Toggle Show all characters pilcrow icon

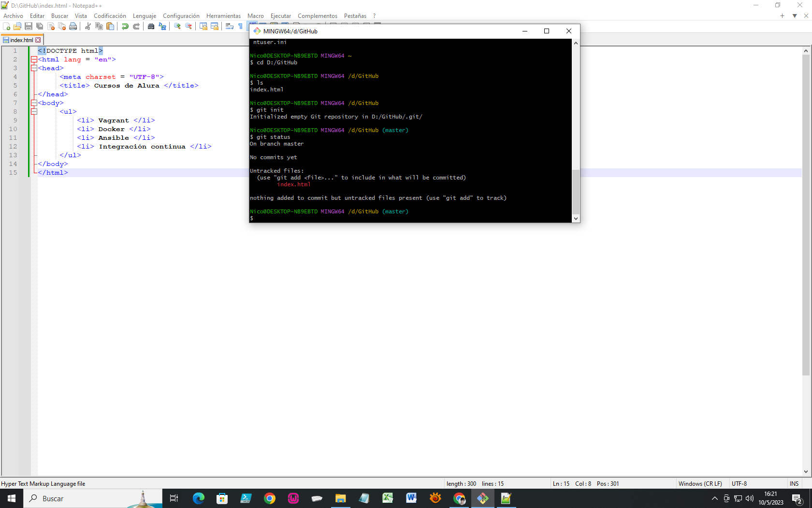pos(241,26)
